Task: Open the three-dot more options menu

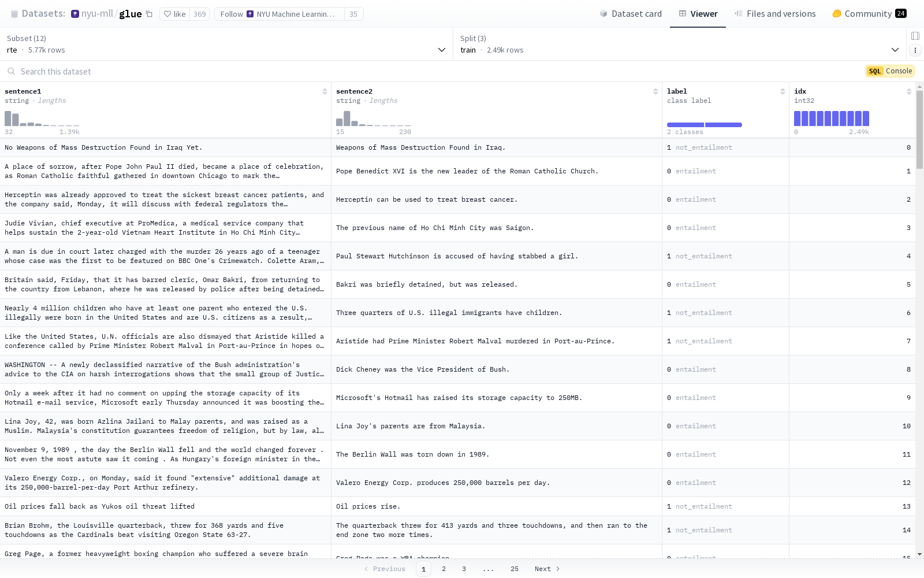Action: pos(915,50)
